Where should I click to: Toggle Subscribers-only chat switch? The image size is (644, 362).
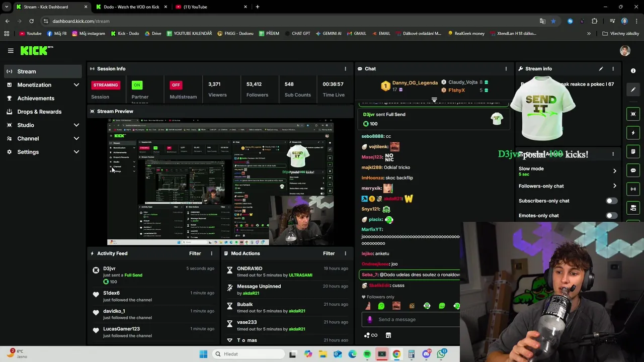click(611, 201)
